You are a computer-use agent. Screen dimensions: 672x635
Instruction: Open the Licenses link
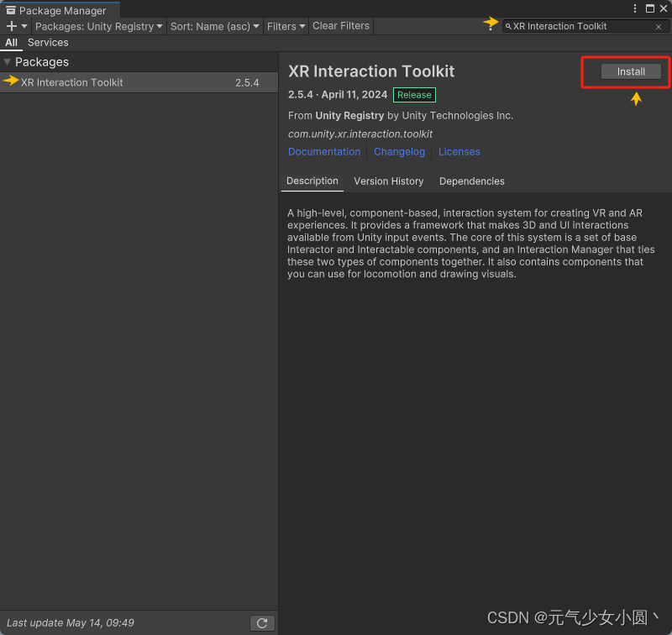pyautogui.click(x=459, y=152)
